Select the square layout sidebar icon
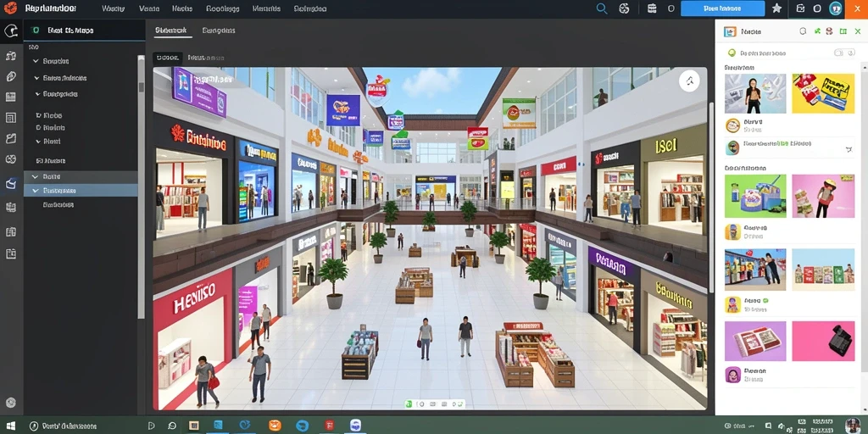868x434 pixels. tap(10, 117)
